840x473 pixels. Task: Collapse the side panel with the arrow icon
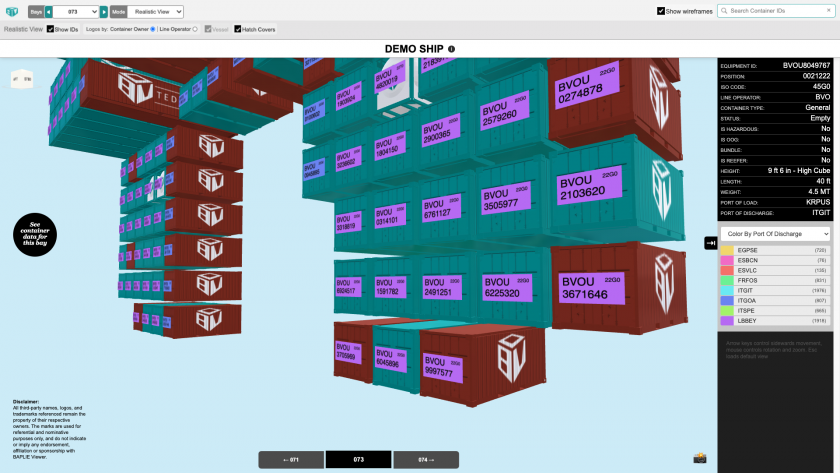coord(710,243)
